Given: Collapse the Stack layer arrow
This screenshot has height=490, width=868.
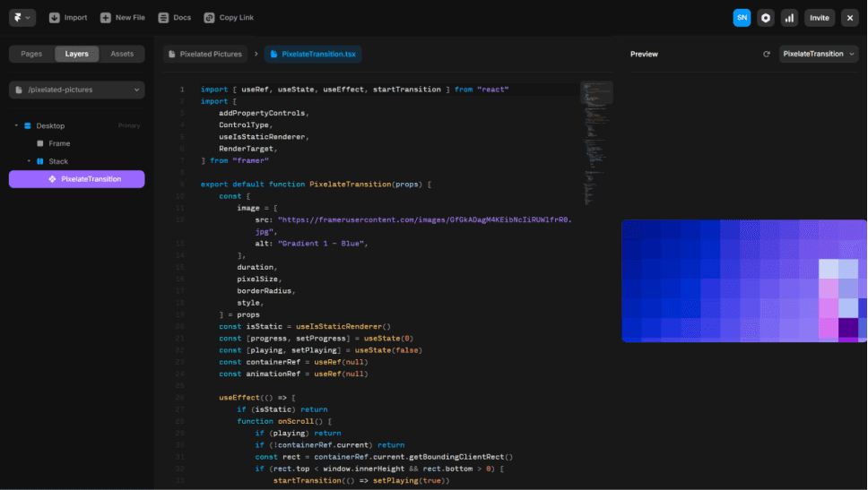Looking at the screenshot, I should 29,161.
